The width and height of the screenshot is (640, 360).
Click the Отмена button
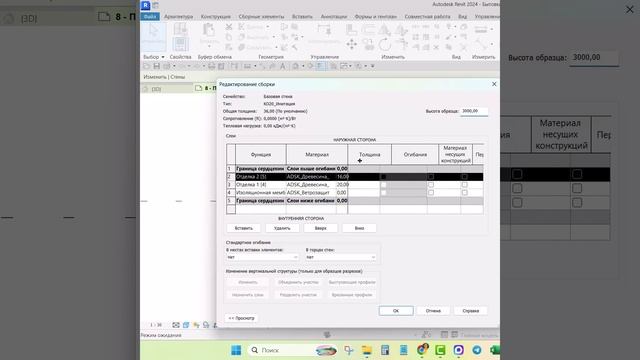(433, 311)
